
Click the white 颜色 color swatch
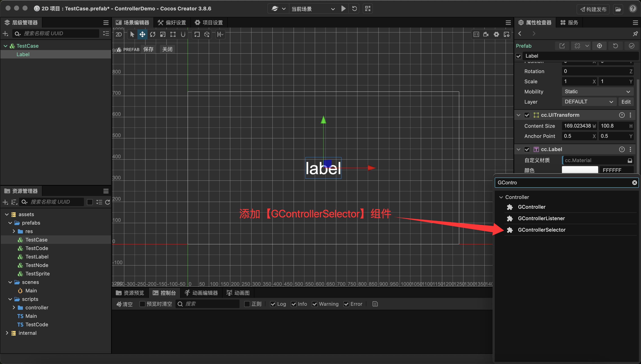(x=580, y=170)
